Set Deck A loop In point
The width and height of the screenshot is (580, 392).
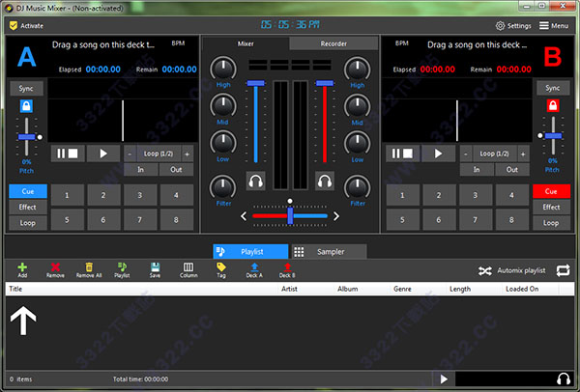(140, 170)
